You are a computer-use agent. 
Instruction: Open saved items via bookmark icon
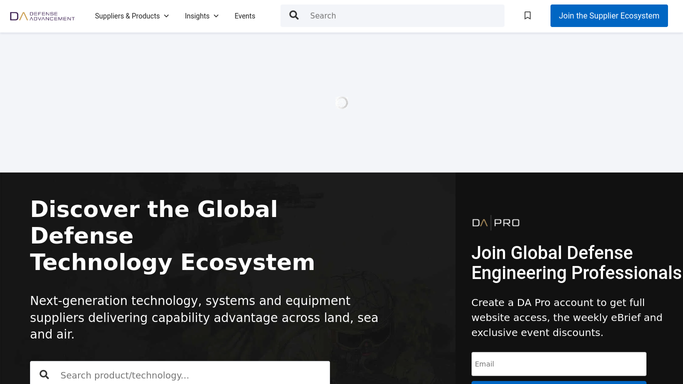click(x=527, y=16)
